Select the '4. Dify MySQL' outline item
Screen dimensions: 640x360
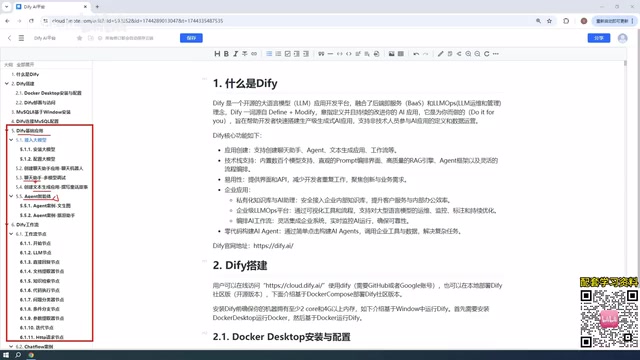click(35, 121)
